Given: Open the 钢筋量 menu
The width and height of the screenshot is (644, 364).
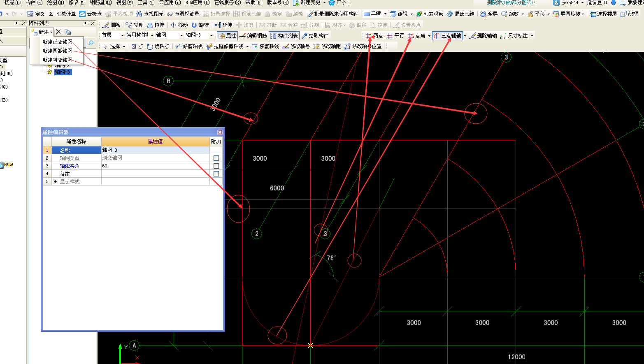Looking at the screenshot, I should [100, 2].
